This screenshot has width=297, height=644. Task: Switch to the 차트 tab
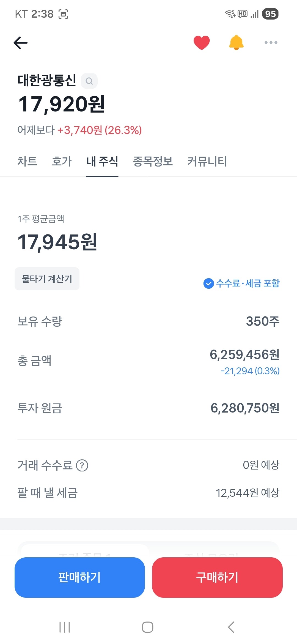[x=27, y=161]
